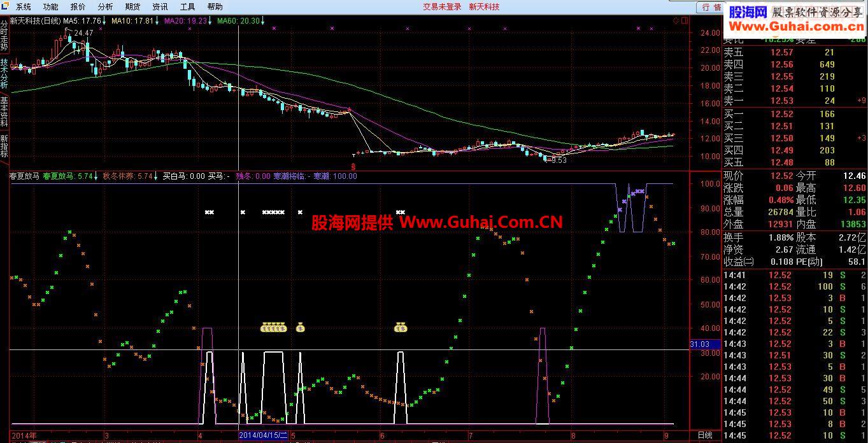The image size is (868, 443).
Task: Click the 2014年 time axis label
Action: (24, 435)
